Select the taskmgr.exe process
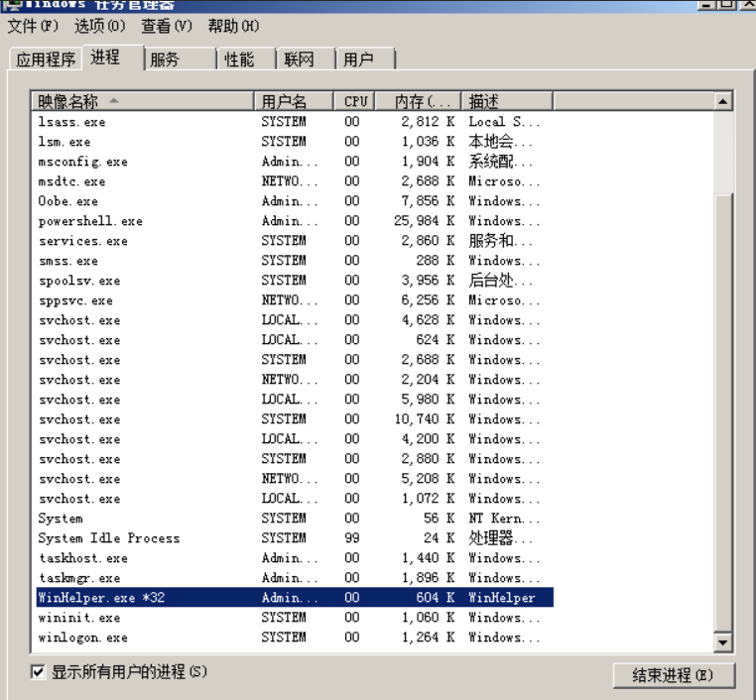 pyautogui.click(x=293, y=578)
